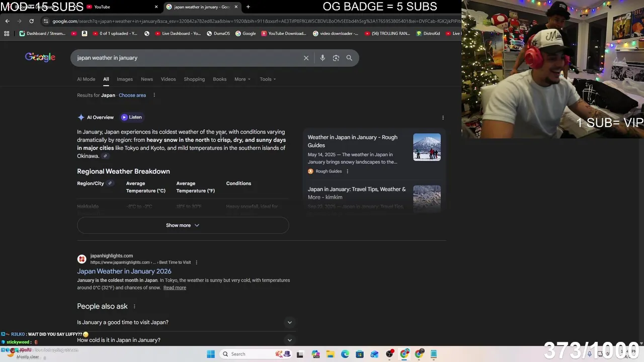Screen dimensions: 644x362
Task: Close the japan weather search tab
Action: [236, 7]
